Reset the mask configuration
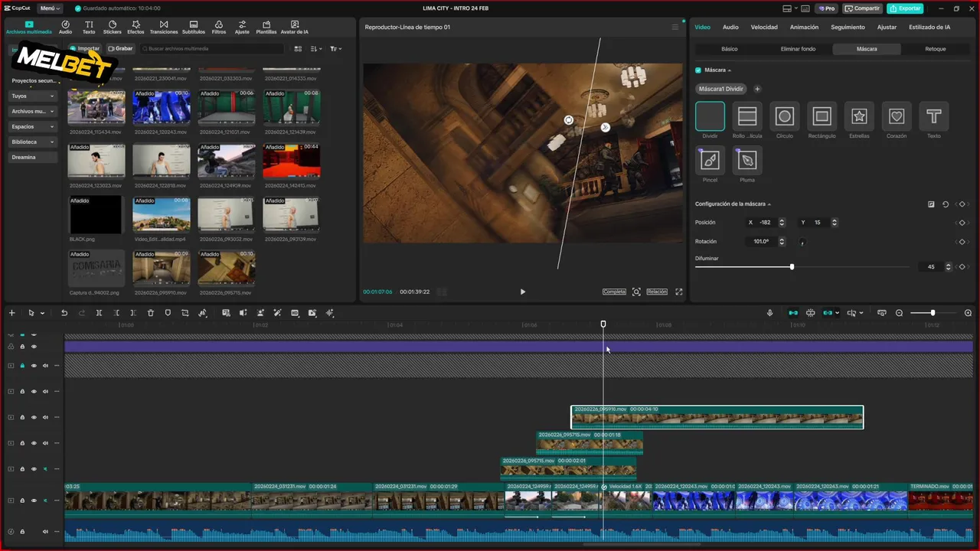This screenshot has height=551, width=980. [946, 204]
